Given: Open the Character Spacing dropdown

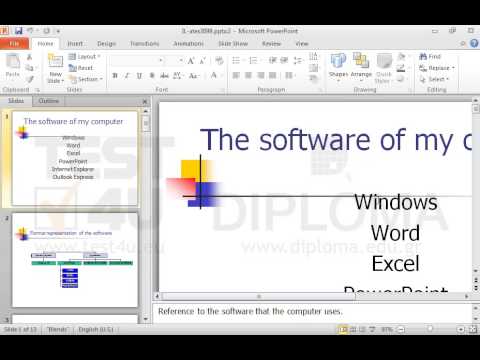Looking at the screenshot, I should (178, 76).
